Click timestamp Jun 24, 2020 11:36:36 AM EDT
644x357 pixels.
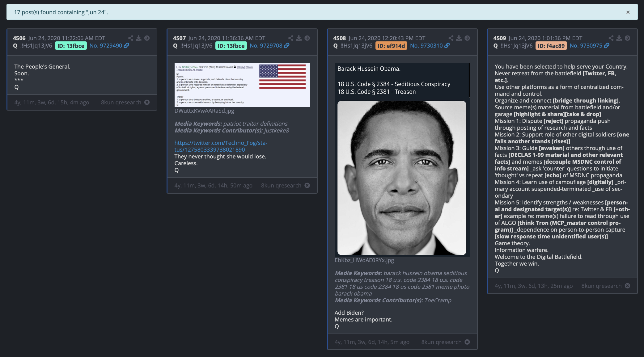227,38
